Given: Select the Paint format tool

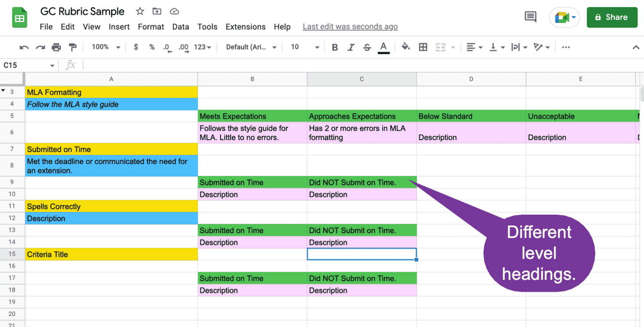Looking at the screenshot, I should click(73, 47).
